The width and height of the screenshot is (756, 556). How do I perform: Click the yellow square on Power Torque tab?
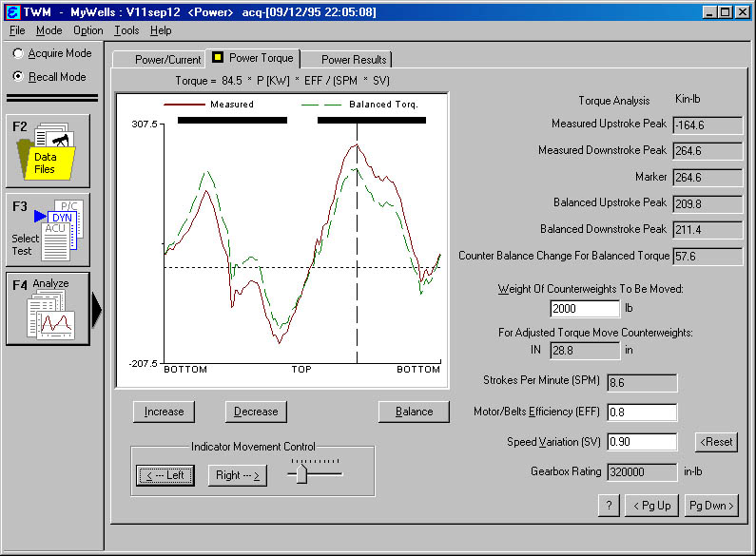pos(218,58)
